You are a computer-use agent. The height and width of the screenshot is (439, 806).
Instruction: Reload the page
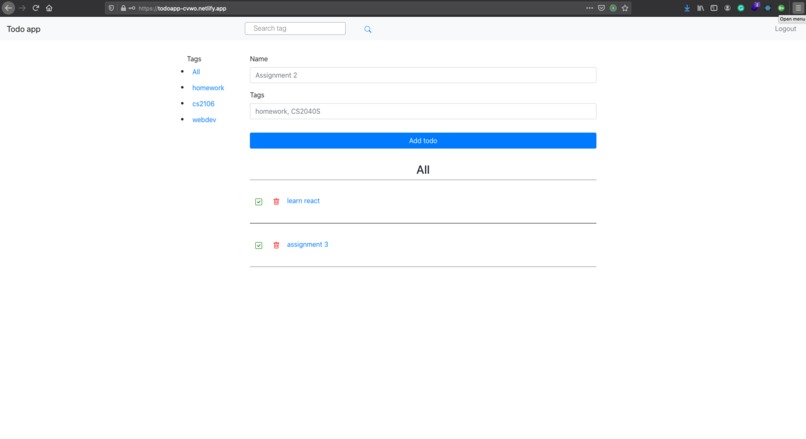pos(35,8)
